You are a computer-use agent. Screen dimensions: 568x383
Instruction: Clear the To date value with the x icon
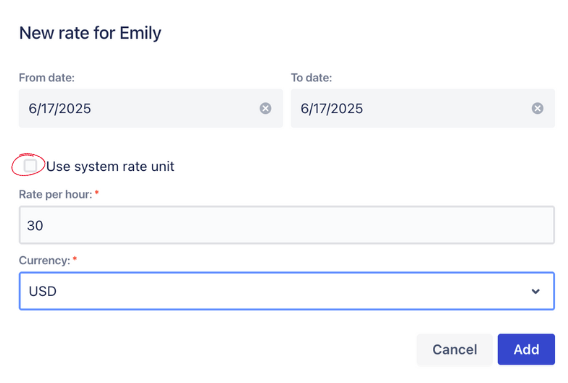point(537,108)
